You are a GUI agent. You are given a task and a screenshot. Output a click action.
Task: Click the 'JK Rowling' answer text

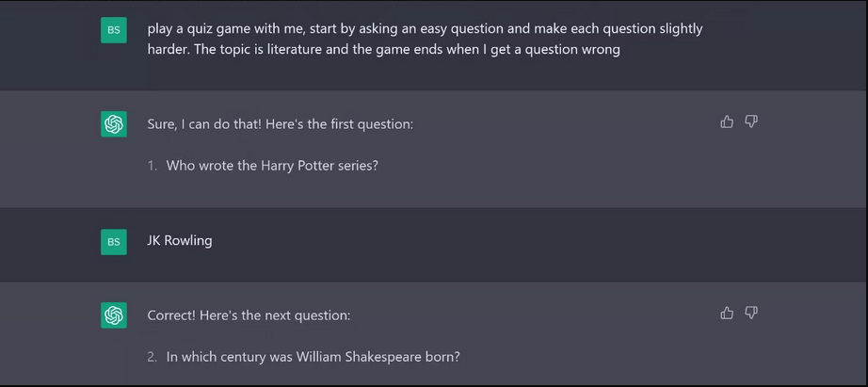tap(180, 240)
